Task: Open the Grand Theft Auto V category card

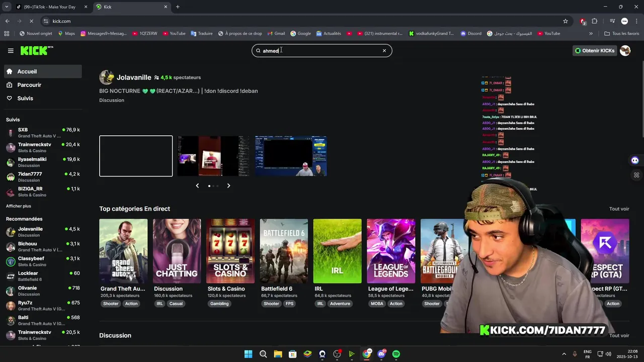Action: point(123,251)
